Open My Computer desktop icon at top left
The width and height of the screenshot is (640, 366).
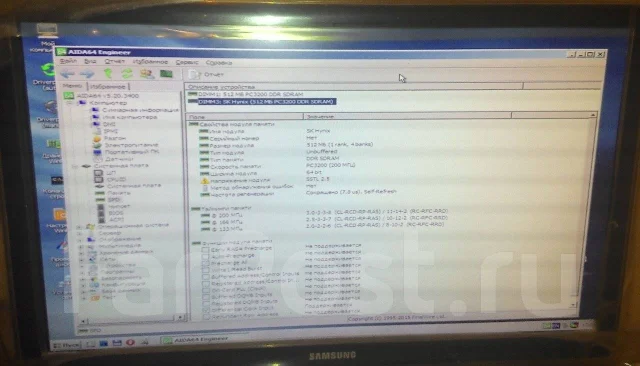coord(46,38)
